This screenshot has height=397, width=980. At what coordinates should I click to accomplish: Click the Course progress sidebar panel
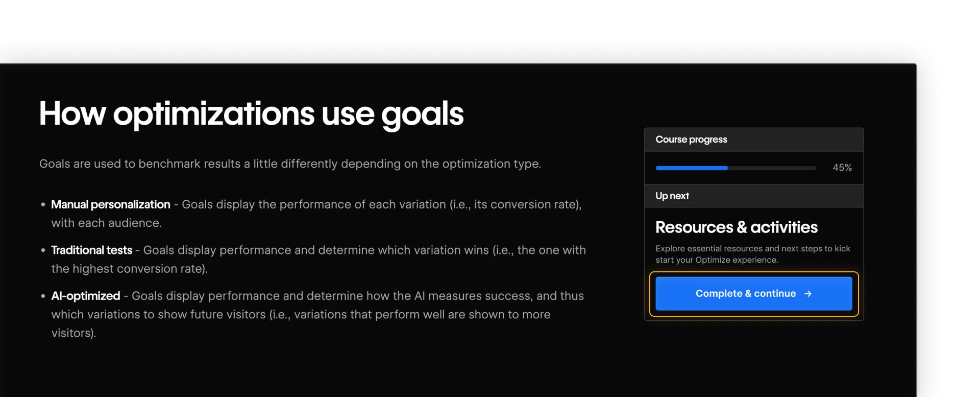coord(754,153)
